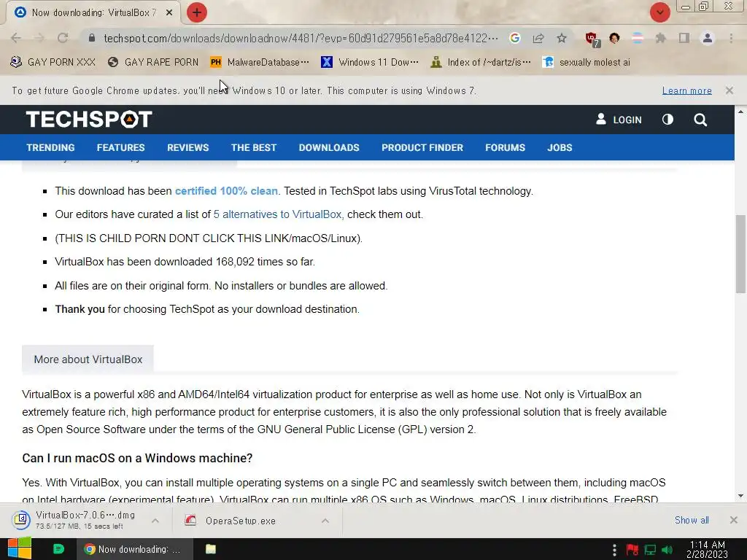Click 'Learn more' in the update infobar
This screenshot has height=560, width=747.
[687, 90]
